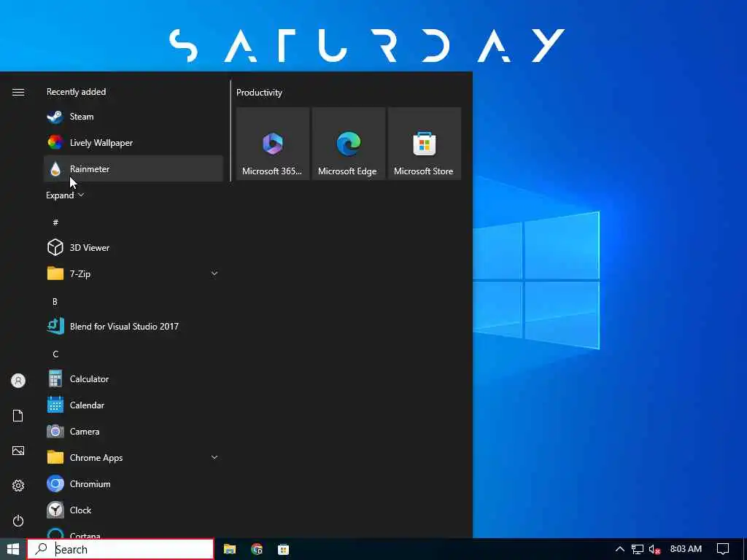Click the # letter group header
This screenshot has height=560, width=747.
click(55, 222)
